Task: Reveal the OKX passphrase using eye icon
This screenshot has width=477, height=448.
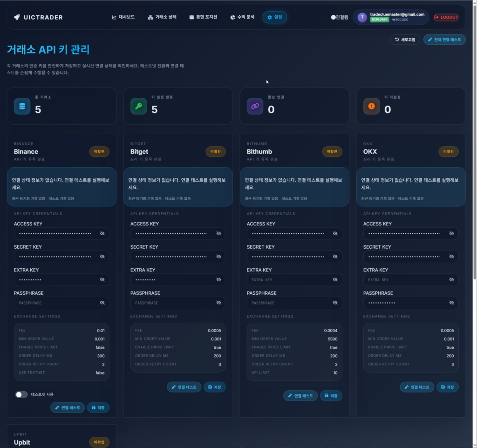Action: click(x=451, y=303)
